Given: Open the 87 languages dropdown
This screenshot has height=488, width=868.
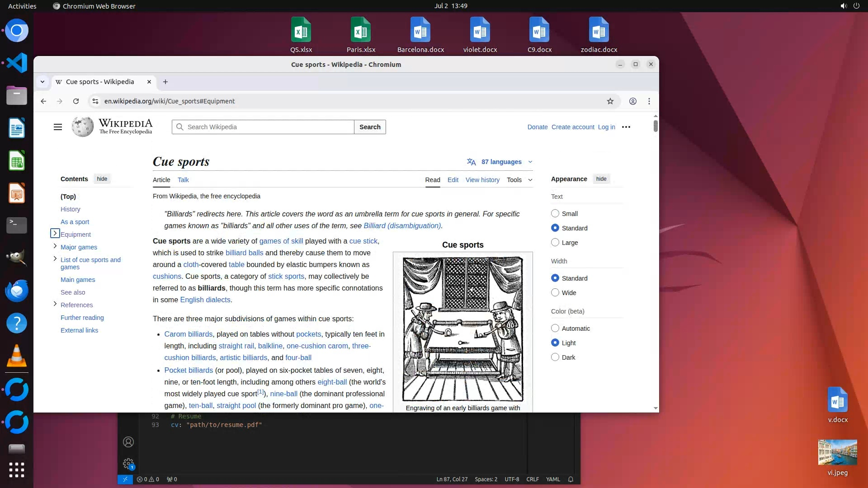Looking at the screenshot, I should 500,162.
